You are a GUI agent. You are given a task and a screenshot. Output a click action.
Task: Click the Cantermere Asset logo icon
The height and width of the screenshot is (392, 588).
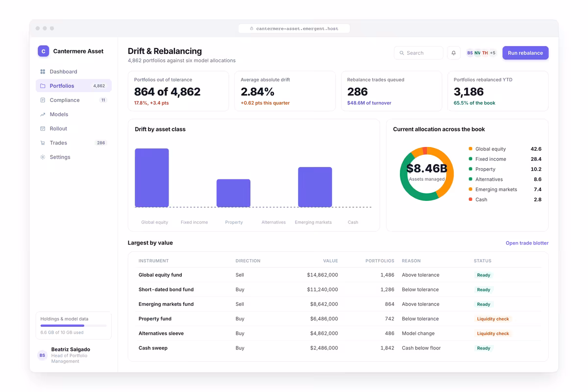tap(44, 51)
